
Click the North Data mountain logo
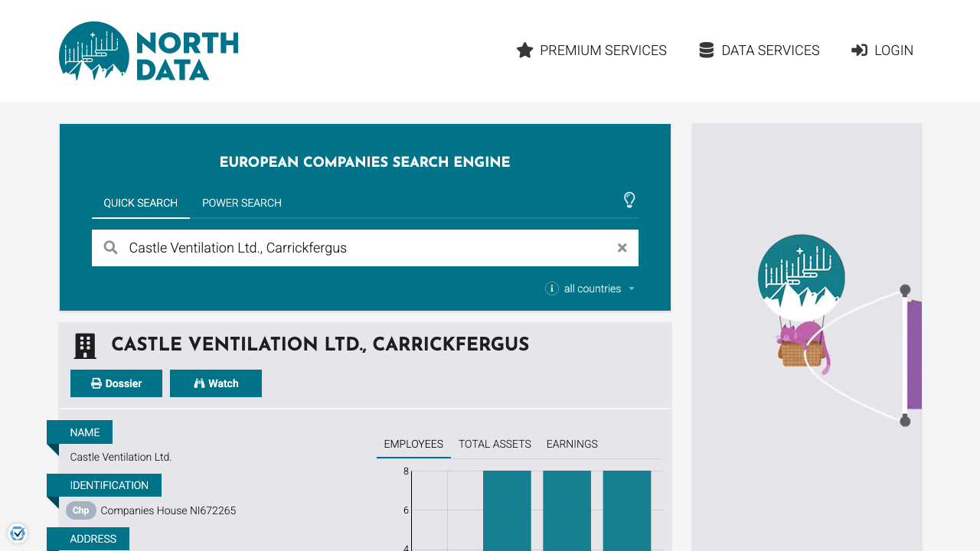click(x=93, y=51)
